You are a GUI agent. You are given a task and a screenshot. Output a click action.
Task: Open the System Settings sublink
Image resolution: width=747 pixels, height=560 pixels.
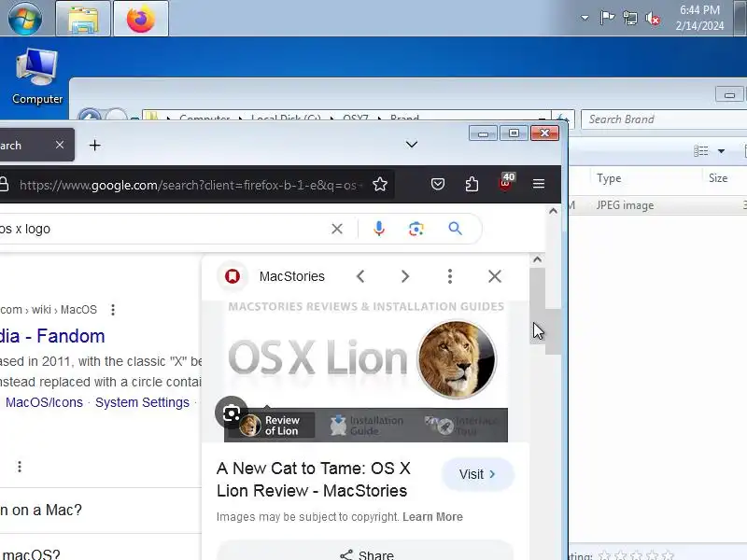(142, 403)
